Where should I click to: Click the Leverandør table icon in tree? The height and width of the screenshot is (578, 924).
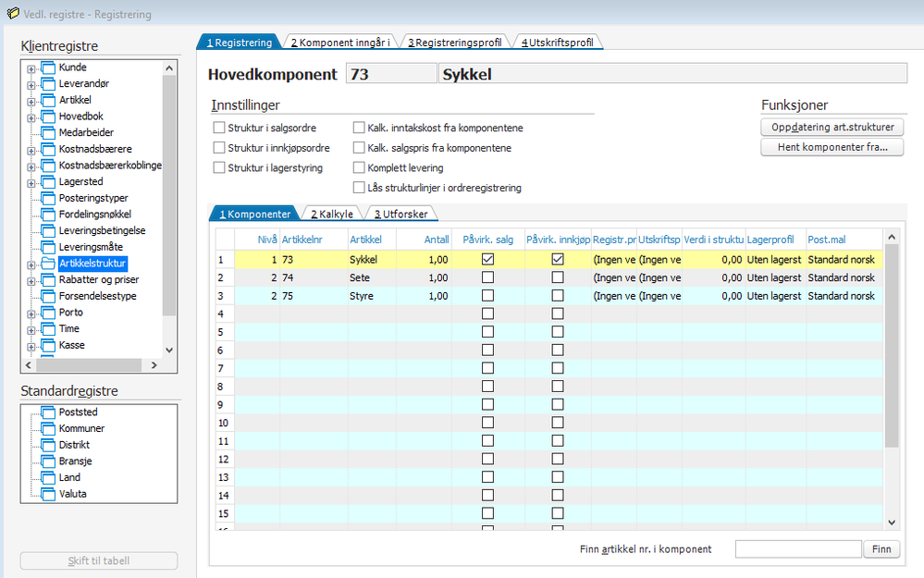click(48, 84)
